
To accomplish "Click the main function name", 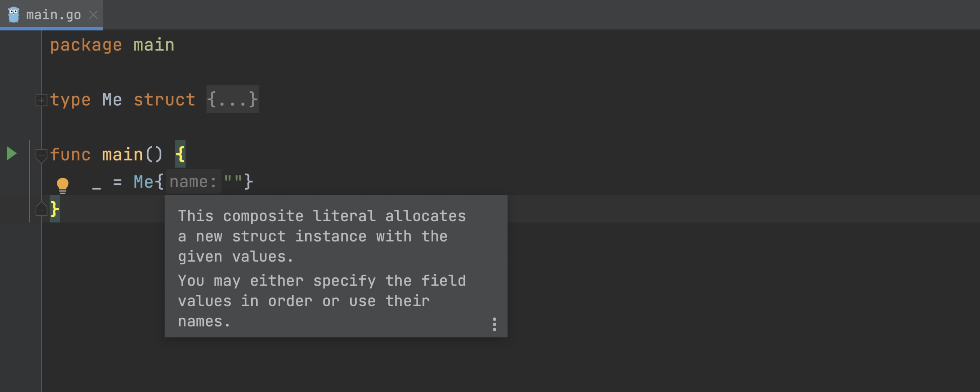I will 122,154.
